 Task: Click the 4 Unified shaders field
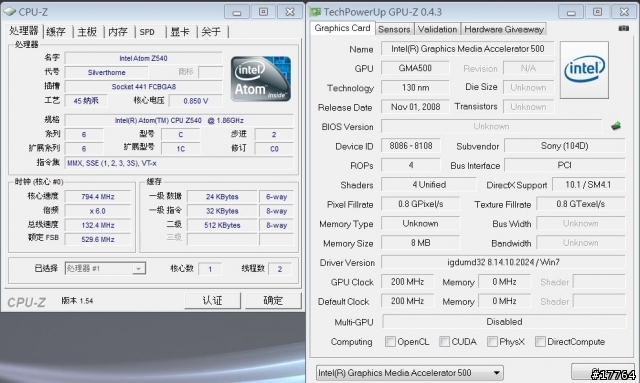[x=429, y=185]
